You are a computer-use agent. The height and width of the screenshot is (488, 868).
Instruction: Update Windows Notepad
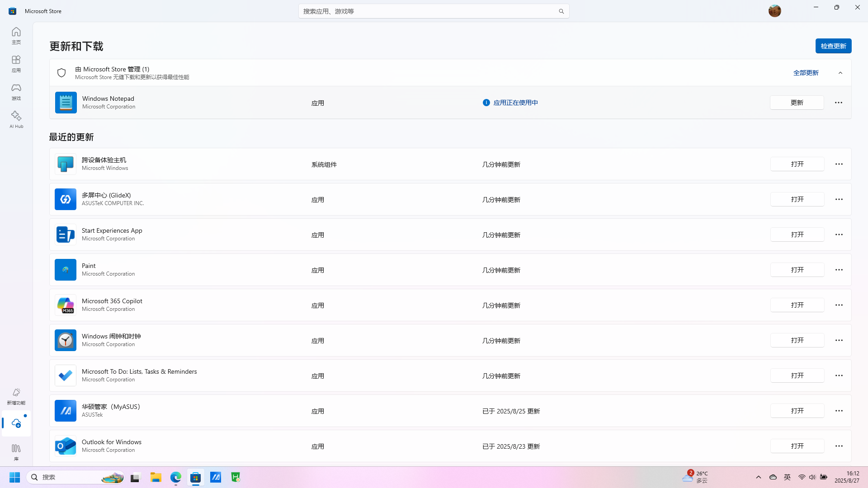click(797, 103)
